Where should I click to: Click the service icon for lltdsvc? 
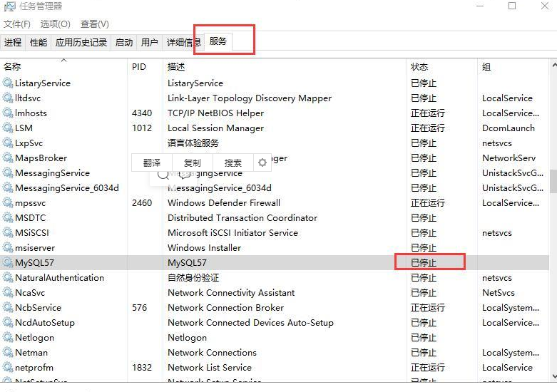pos(8,98)
